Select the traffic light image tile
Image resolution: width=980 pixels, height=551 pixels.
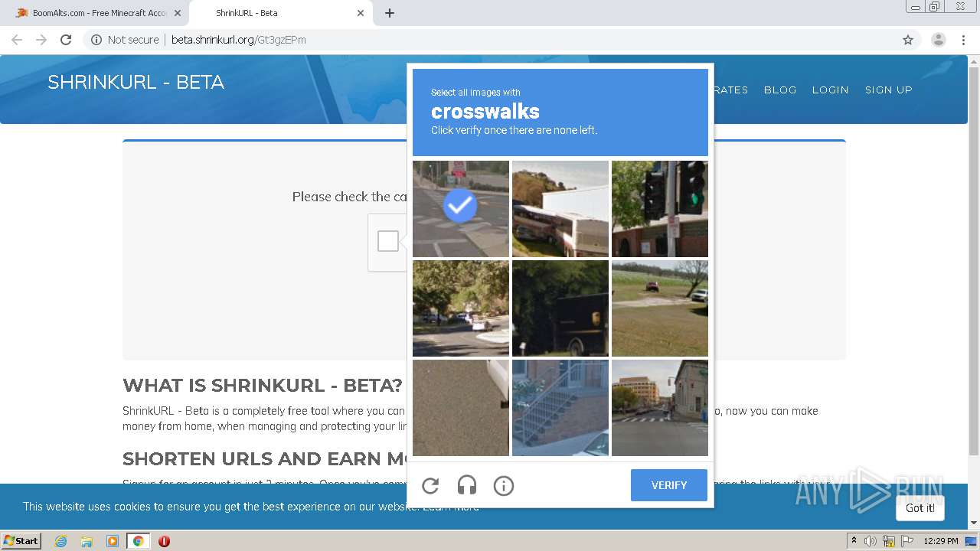tap(660, 209)
